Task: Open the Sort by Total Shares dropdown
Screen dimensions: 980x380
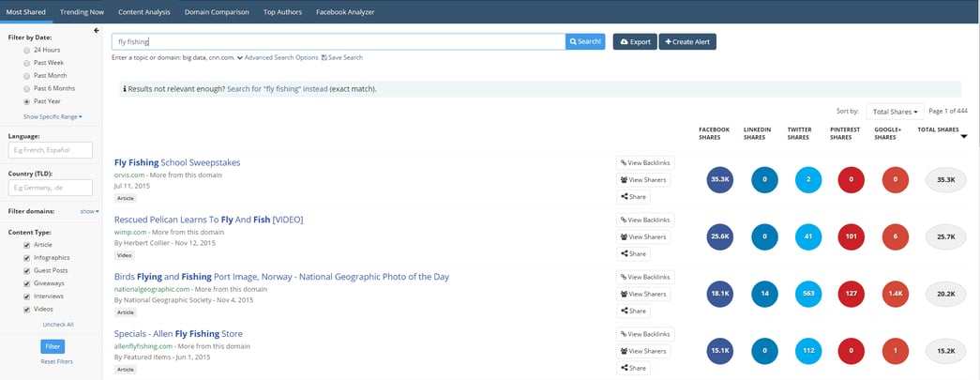Action: click(x=895, y=112)
